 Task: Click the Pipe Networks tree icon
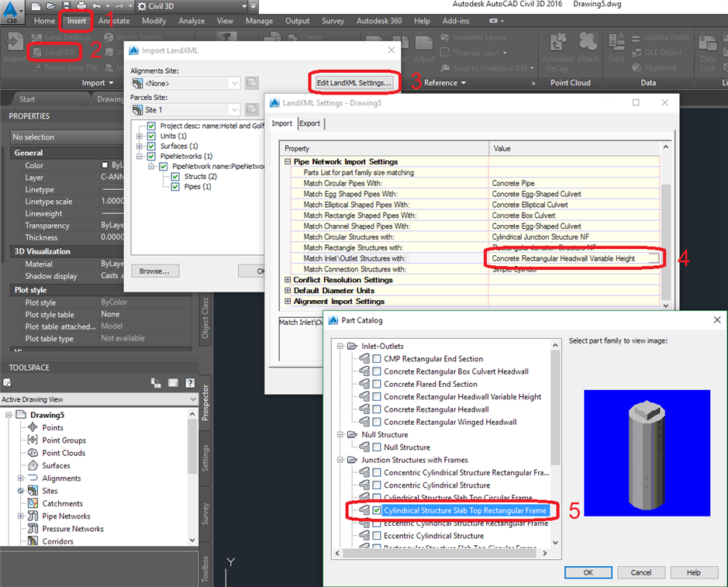(33, 516)
